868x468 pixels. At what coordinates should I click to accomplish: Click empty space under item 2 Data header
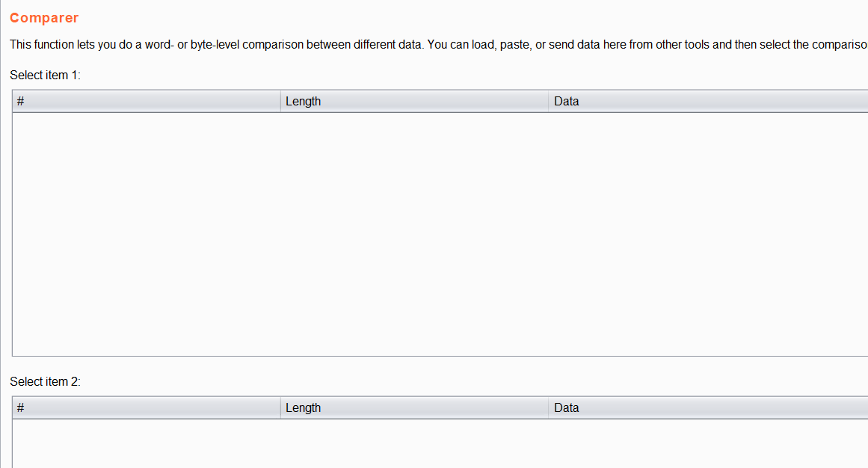pos(709,443)
